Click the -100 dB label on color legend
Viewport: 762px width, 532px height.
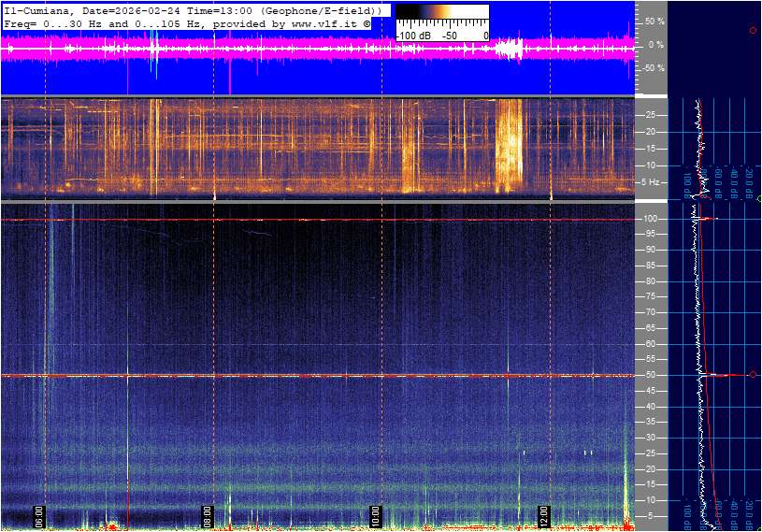412,36
